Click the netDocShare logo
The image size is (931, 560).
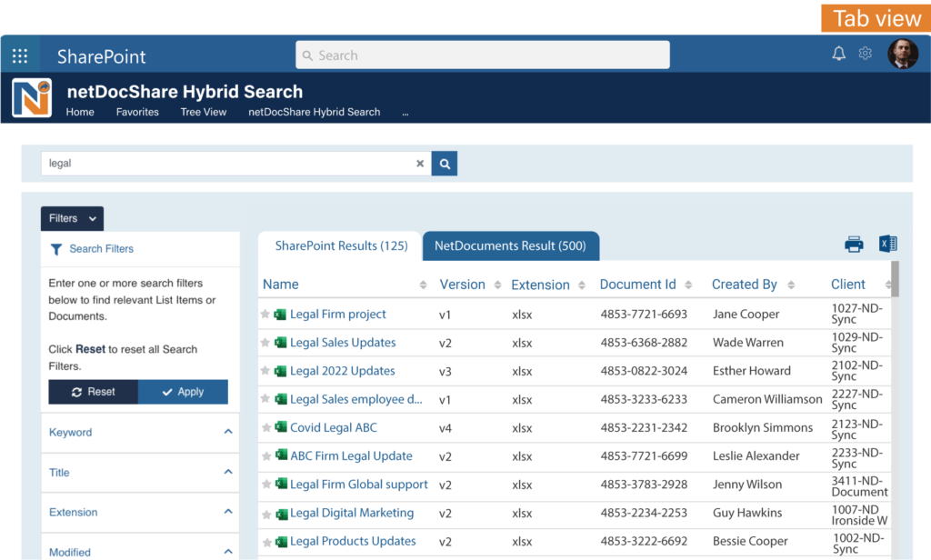pyautogui.click(x=32, y=98)
